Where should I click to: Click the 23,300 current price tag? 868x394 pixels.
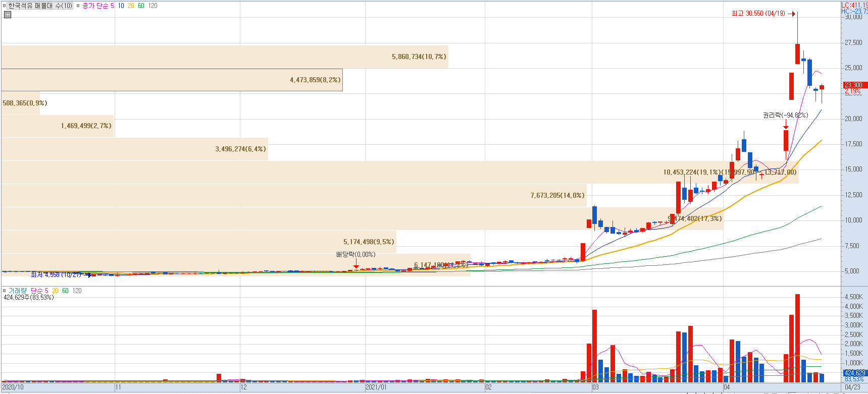click(854, 85)
